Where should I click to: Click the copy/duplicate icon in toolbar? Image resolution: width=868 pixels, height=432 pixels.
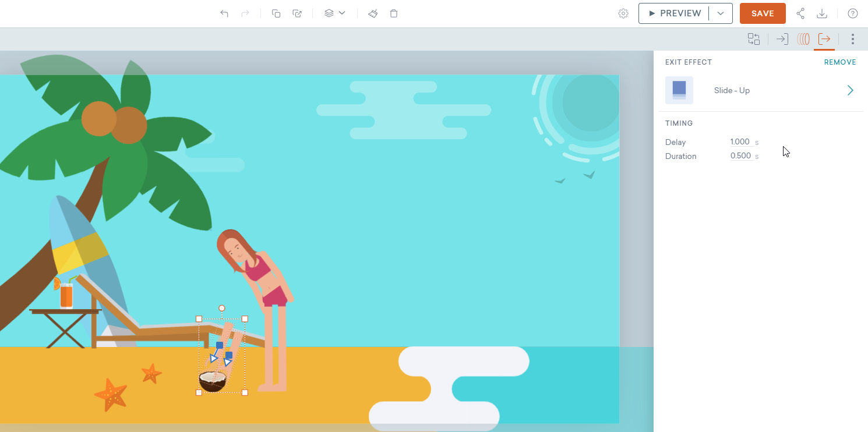tap(276, 13)
